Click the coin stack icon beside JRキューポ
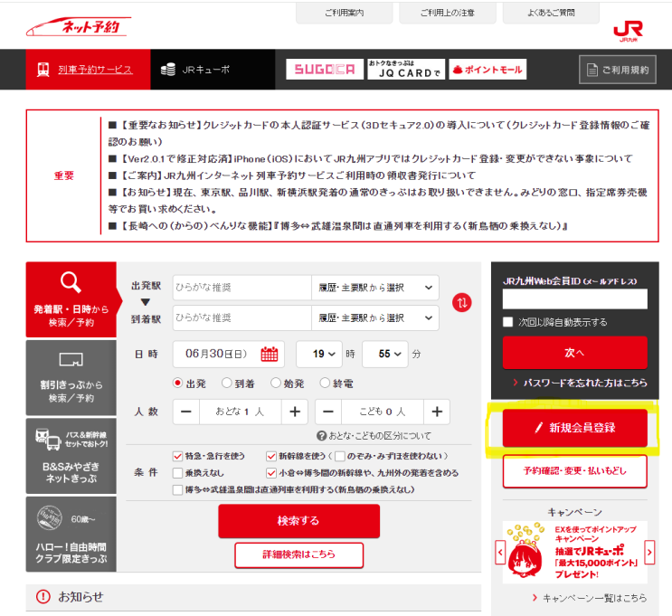672x616 pixels. click(x=168, y=70)
